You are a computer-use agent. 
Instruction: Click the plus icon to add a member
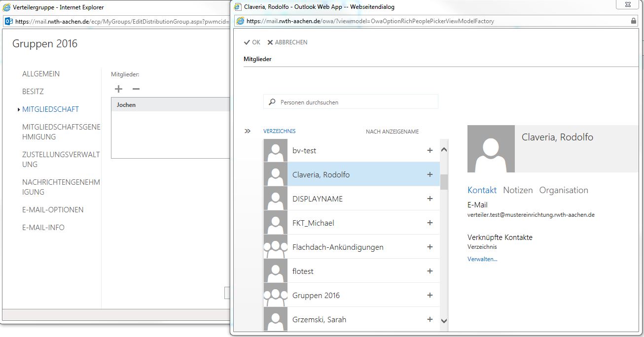(118, 89)
